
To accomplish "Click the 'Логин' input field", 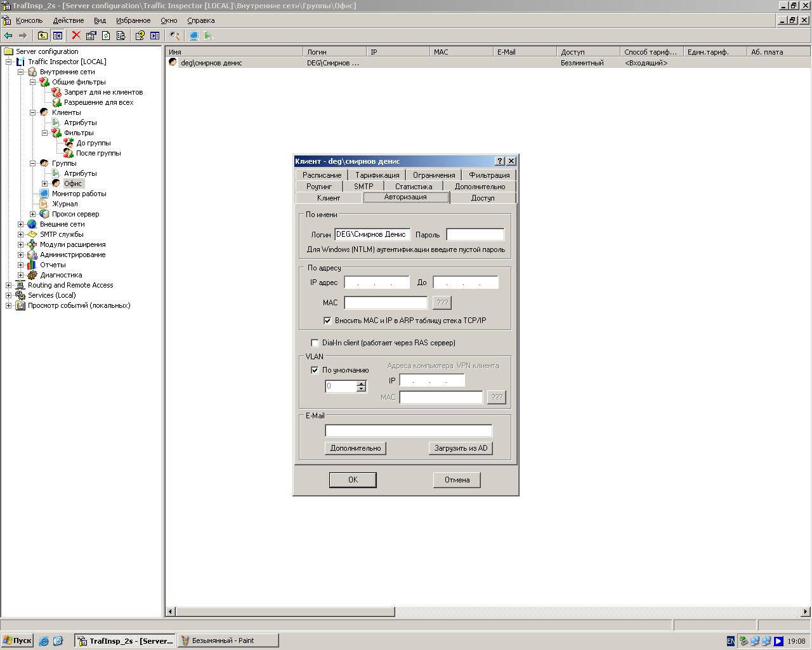I will coord(372,235).
